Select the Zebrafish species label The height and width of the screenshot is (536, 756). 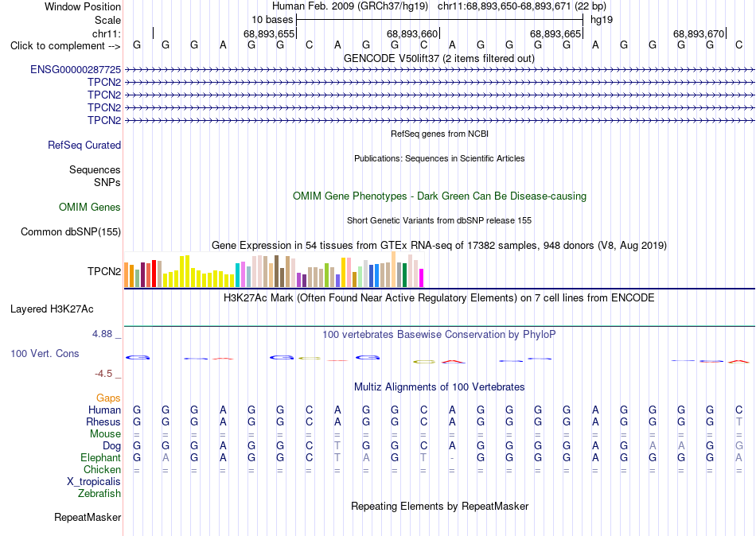99,494
